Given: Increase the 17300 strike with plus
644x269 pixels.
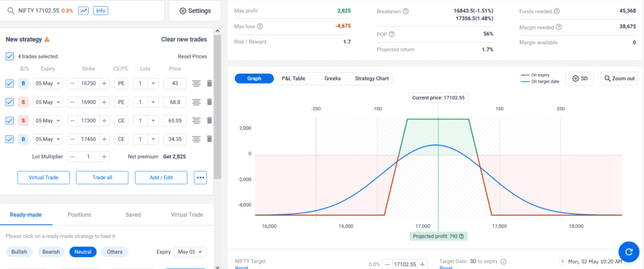Looking at the screenshot, I should 104,120.
